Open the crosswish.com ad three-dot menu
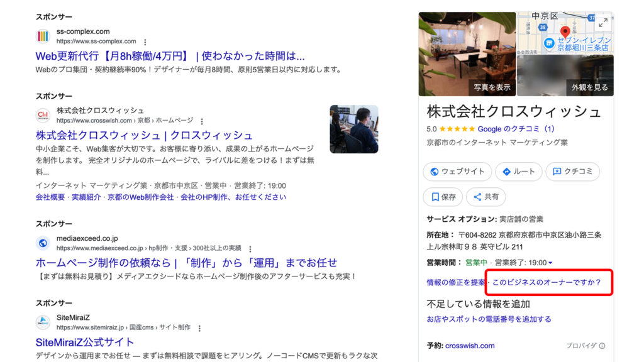This screenshot has width=644, height=362. 202,121
